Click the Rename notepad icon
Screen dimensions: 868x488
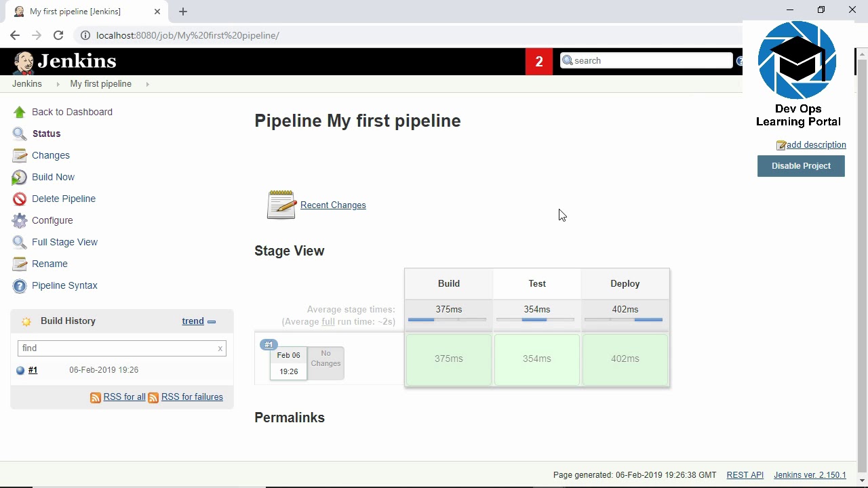pyautogui.click(x=19, y=264)
